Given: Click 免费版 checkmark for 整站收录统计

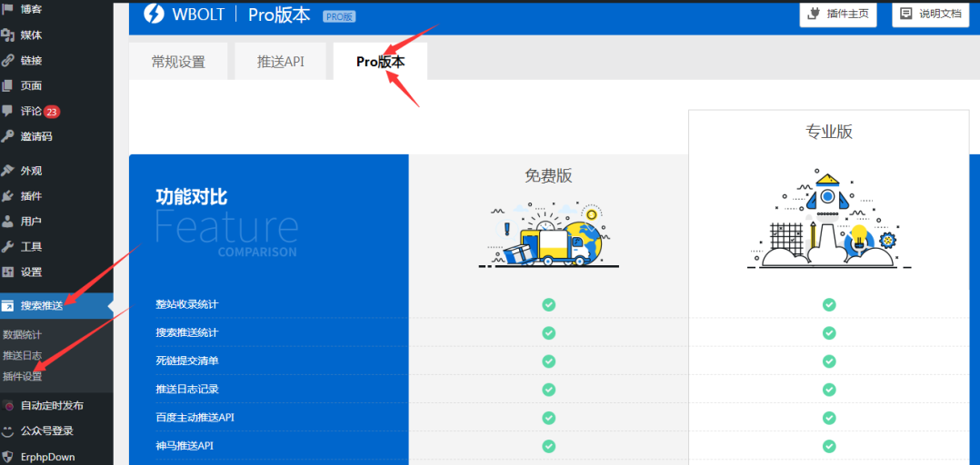Looking at the screenshot, I should (549, 304).
